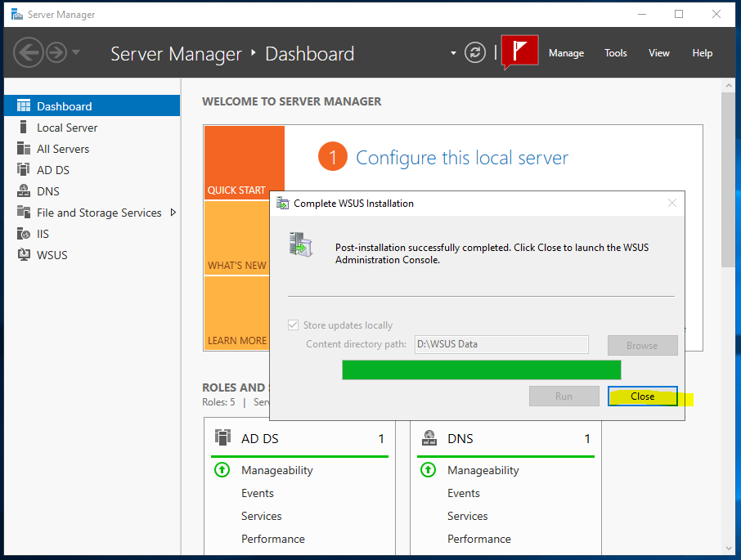Click the Complete WSUS Installation title icon
This screenshot has width=741, height=560.
click(x=283, y=204)
